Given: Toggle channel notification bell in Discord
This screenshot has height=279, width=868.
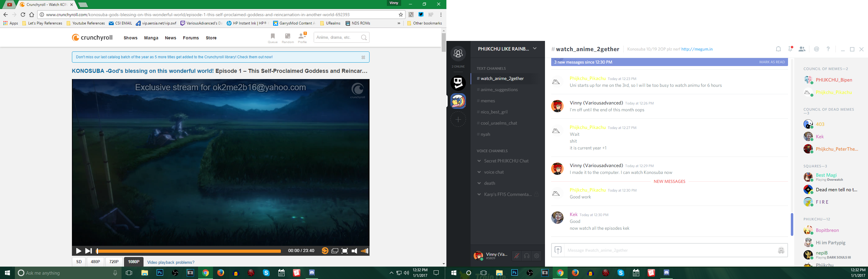Looking at the screenshot, I should click(x=778, y=49).
